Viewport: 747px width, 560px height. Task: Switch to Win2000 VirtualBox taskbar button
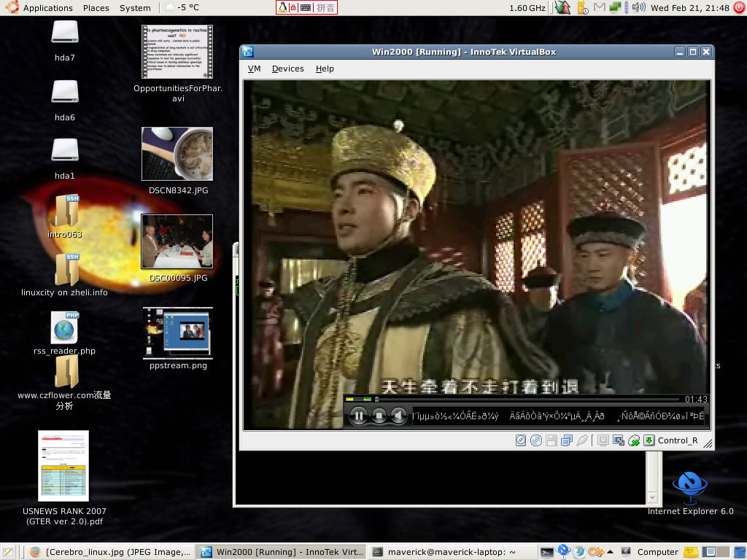(282, 552)
